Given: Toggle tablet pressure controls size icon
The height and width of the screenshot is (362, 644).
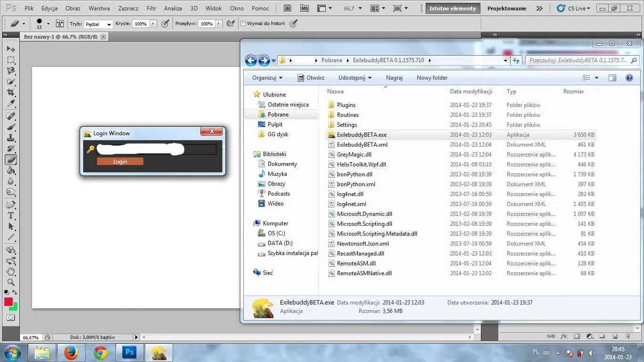Looking at the screenshot, I should 293,23.
